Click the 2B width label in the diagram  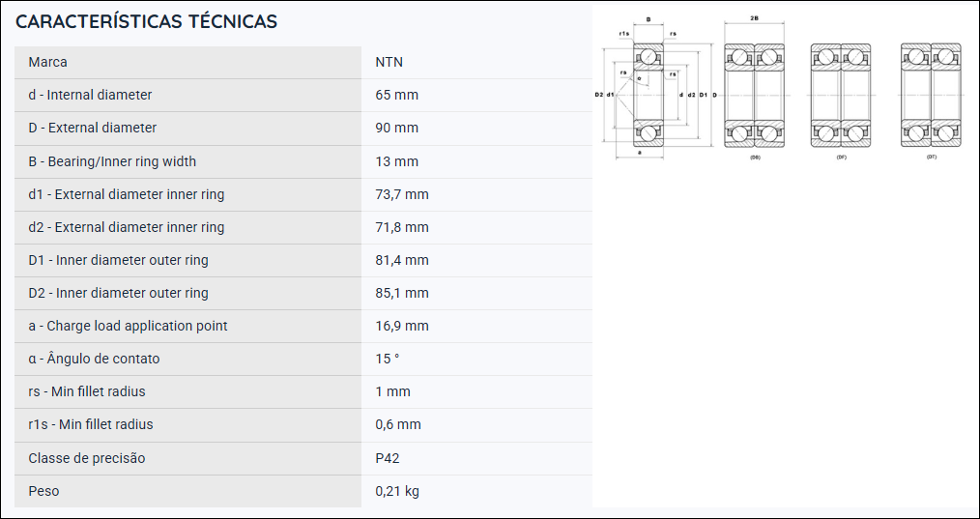pyautogui.click(x=755, y=19)
